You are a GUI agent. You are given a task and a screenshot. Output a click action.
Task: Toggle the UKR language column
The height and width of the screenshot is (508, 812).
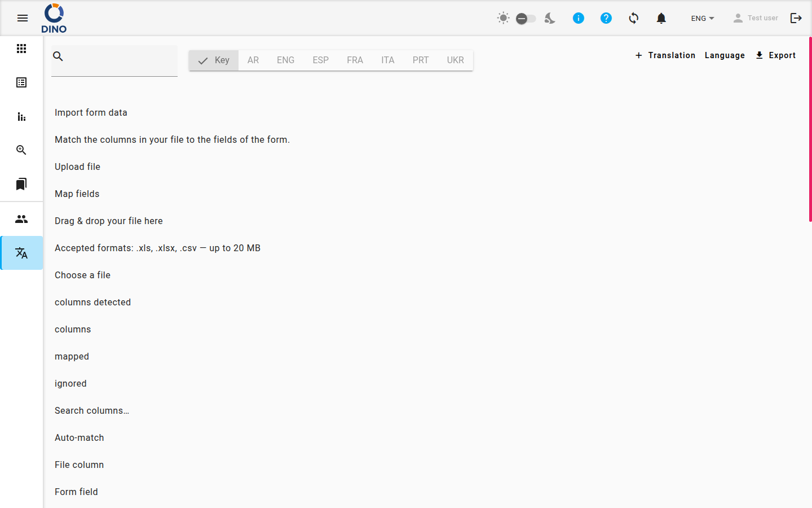tap(456, 60)
